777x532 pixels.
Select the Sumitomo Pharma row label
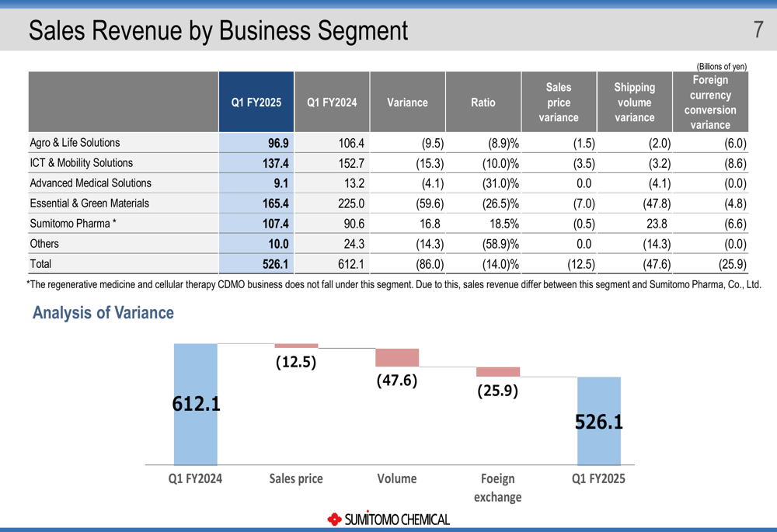click(x=73, y=224)
